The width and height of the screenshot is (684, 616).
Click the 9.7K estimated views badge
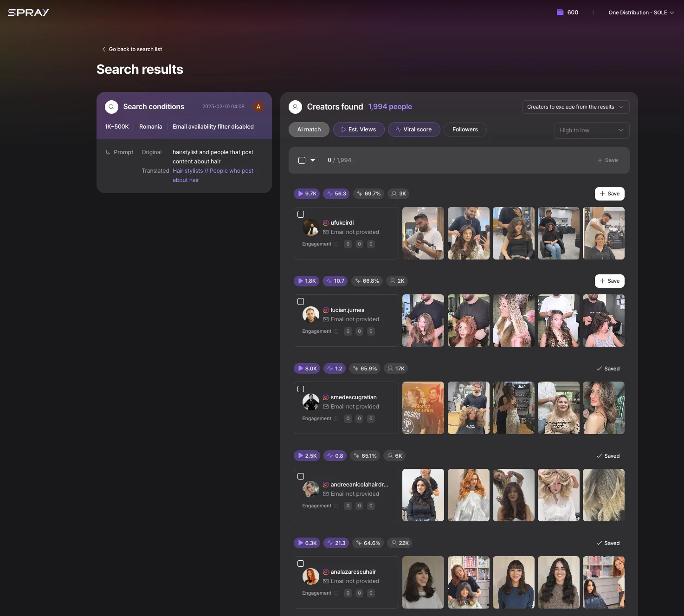tap(307, 194)
